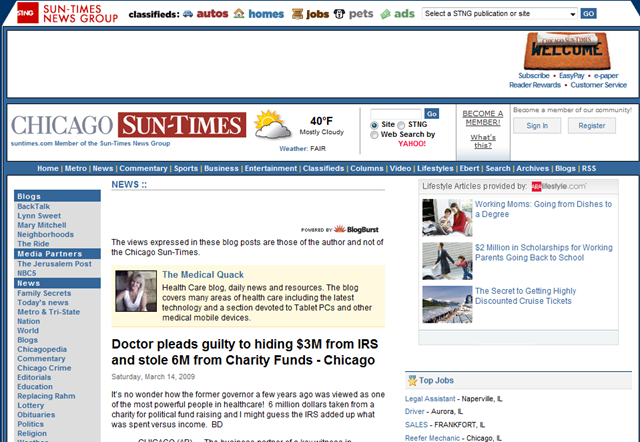
Task: Select the Site search radio button
Action: pos(374,125)
